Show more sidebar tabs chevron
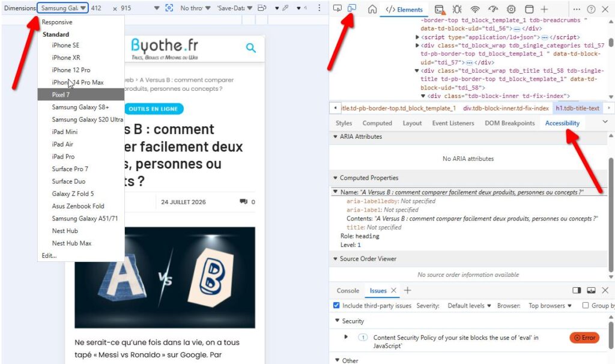615x364 pixels. (x=605, y=122)
